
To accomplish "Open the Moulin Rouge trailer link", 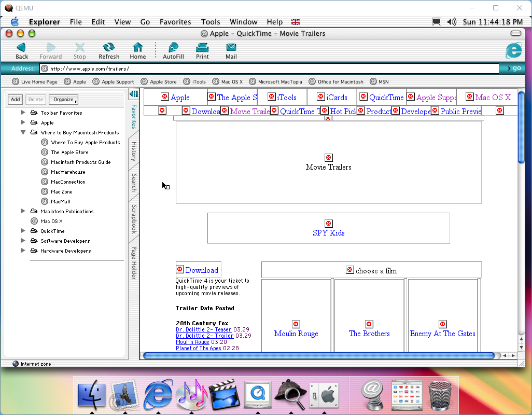I will [192, 342].
